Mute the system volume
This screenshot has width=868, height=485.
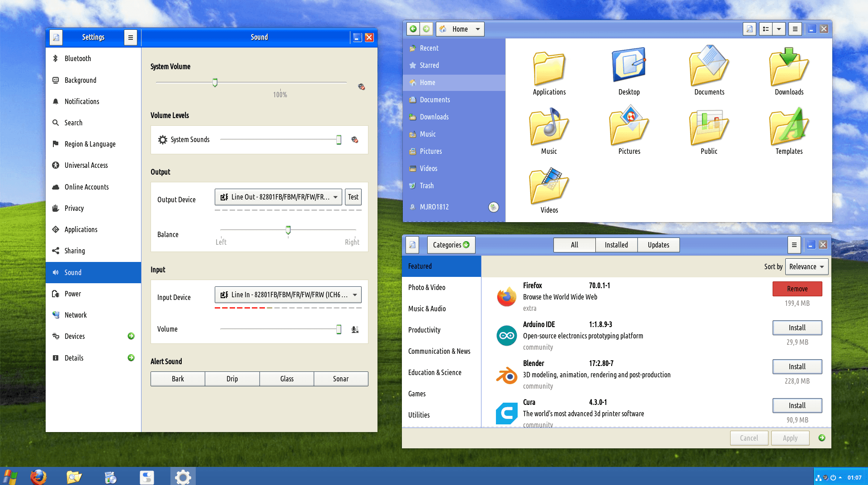pos(361,86)
